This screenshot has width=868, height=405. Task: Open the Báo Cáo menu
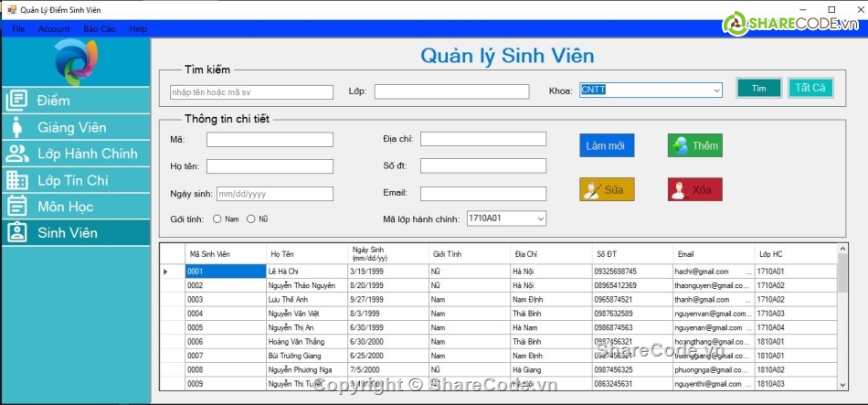pyautogui.click(x=100, y=29)
